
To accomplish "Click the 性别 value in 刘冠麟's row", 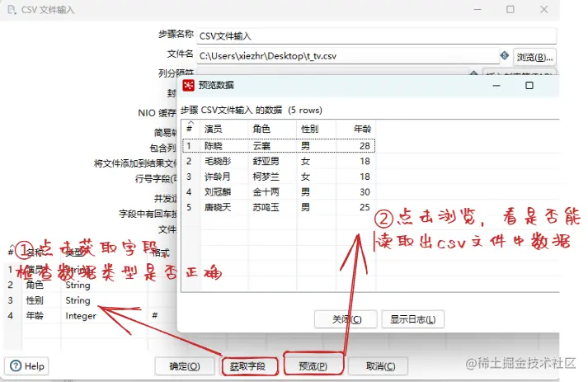I will tap(306, 192).
